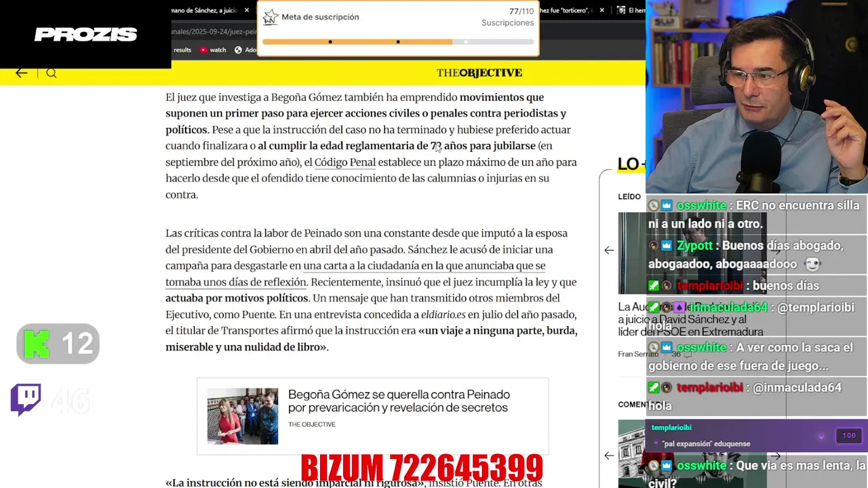The image size is (868, 488).
Task: Switch to the 'fue "torticero"' browser tab
Action: click(x=568, y=10)
